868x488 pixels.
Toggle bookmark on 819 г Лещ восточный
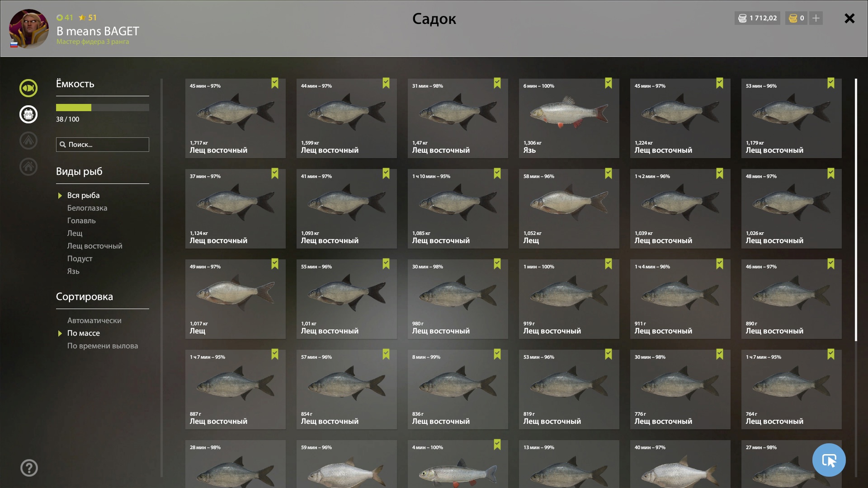click(609, 354)
